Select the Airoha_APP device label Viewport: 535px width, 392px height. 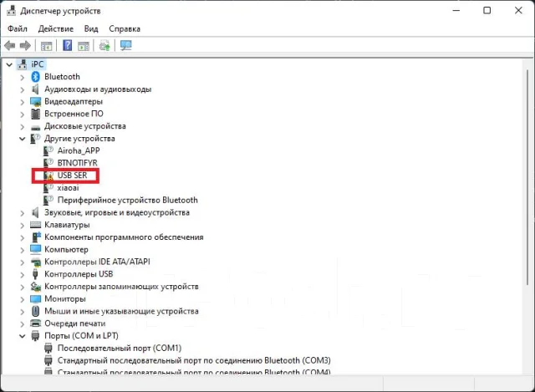pos(79,150)
